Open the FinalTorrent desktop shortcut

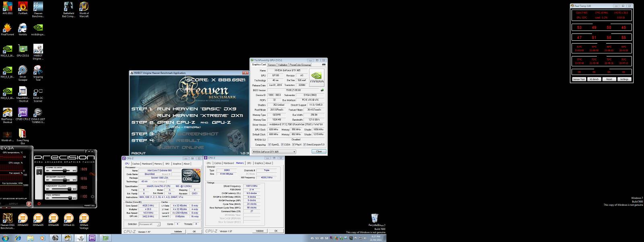pyautogui.click(x=7, y=29)
